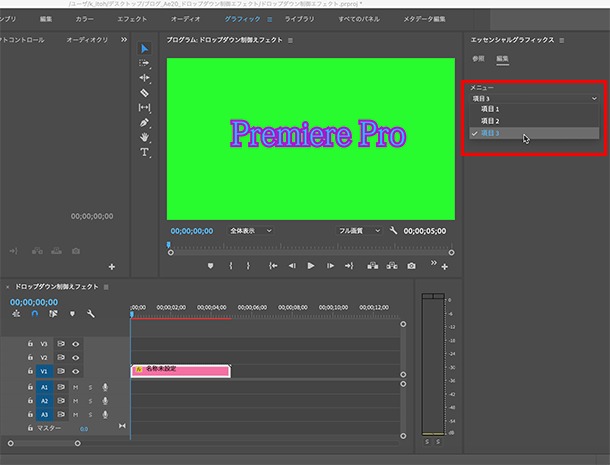Click Export Frame camera icon
Image resolution: width=610 pixels, height=465 pixels.
pyautogui.click(x=411, y=266)
